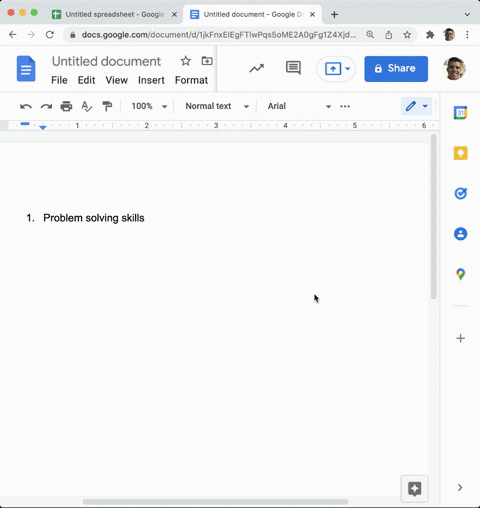The height and width of the screenshot is (508, 480).
Task: Move document with the folder icon
Action: click(207, 61)
